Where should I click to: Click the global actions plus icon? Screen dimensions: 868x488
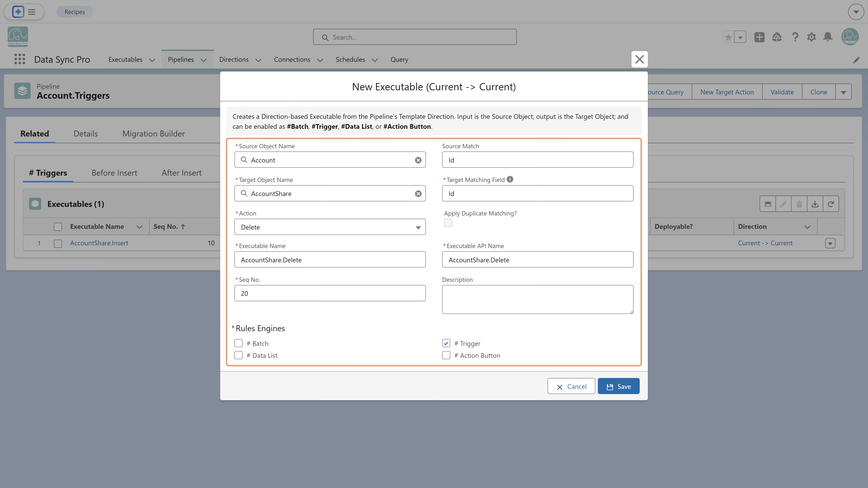pos(759,37)
